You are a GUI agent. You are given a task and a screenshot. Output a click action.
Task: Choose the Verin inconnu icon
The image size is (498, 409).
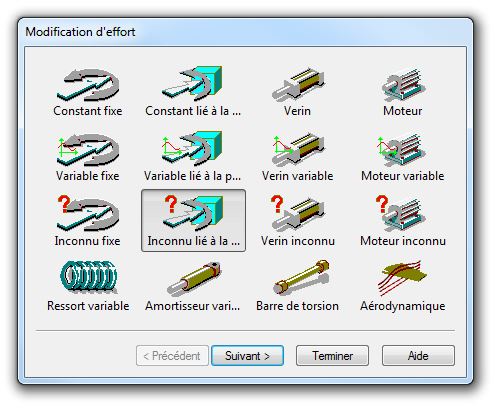tap(298, 213)
